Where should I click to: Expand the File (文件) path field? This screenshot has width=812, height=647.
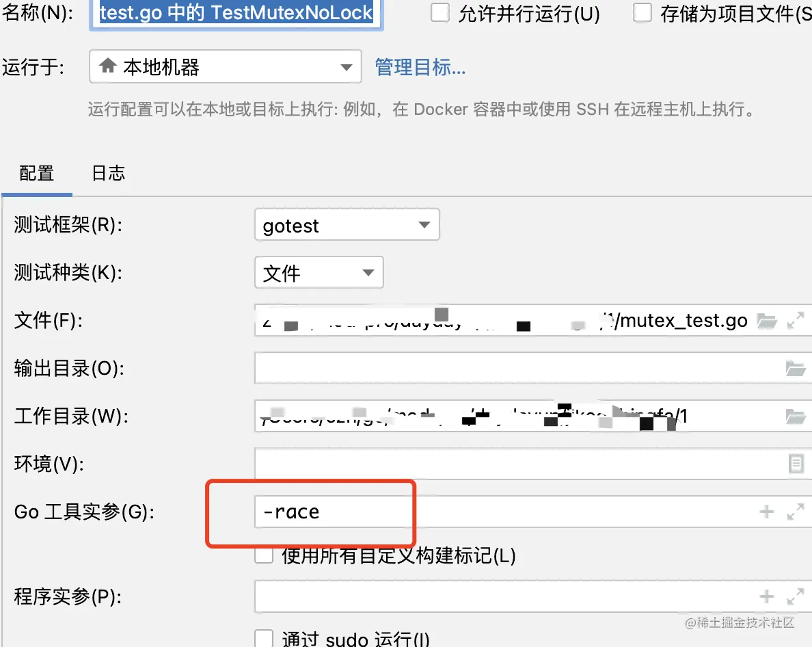tap(796, 321)
